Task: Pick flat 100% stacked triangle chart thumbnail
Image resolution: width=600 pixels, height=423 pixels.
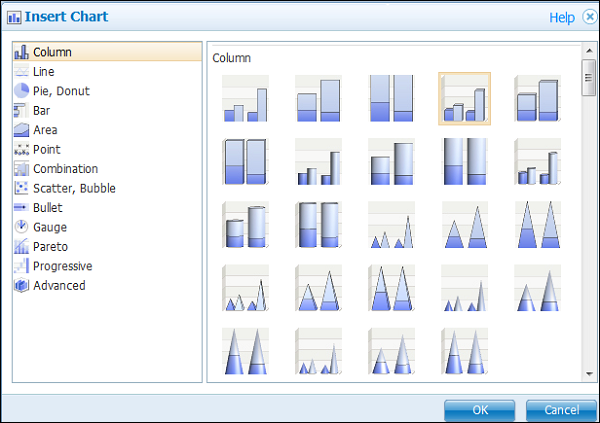Action: (538, 225)
